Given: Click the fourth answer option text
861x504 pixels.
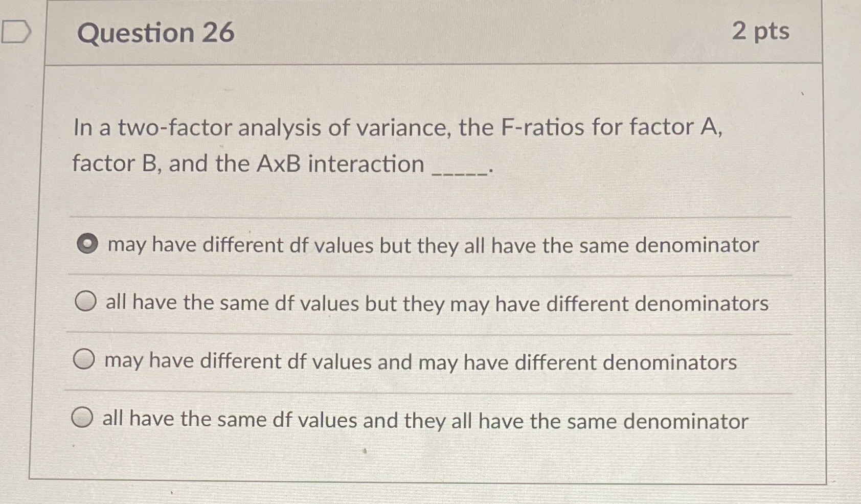Looking at the screenshot, I should [424, 419].
